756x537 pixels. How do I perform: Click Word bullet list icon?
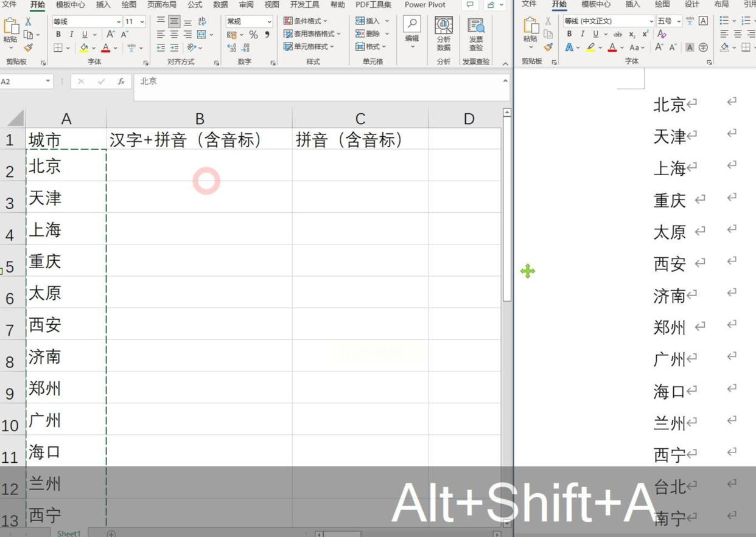[x=724, y=21]
